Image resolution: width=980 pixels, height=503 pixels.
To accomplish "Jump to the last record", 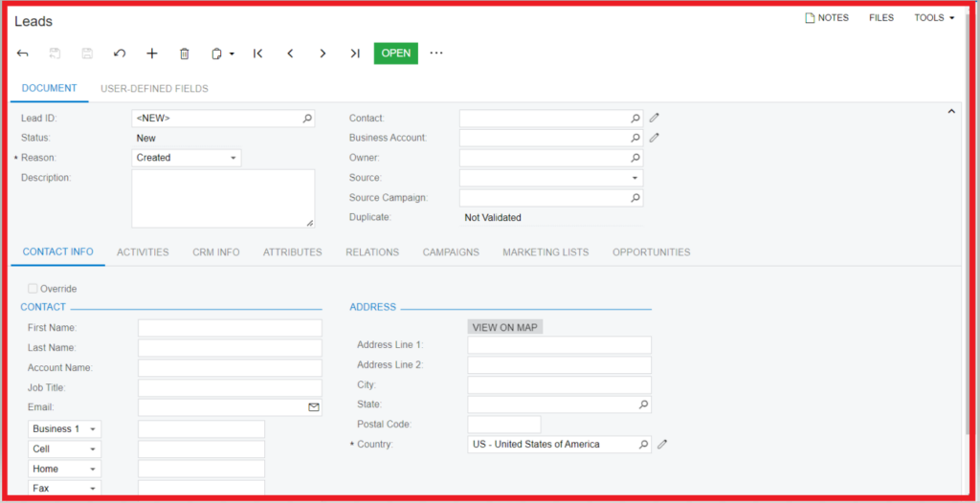I will 355,54.
